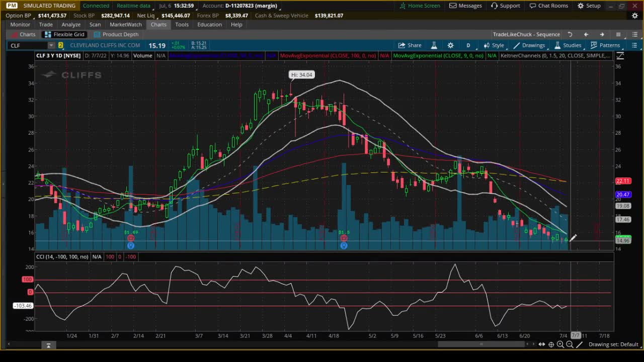This screenshot has width=644, height=362.
Task: Select the Flexible Grid sub-tab
Action: 64,34
